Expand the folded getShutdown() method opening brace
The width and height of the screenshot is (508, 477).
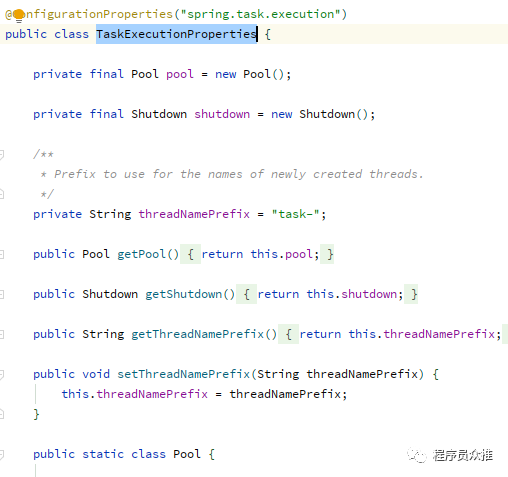[x=246, y=294]
